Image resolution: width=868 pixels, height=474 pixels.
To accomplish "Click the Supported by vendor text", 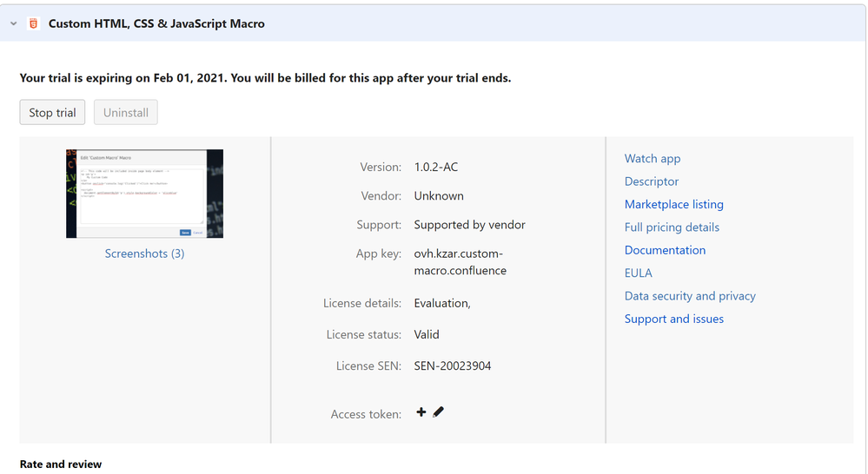I will (x=469, y=225).
